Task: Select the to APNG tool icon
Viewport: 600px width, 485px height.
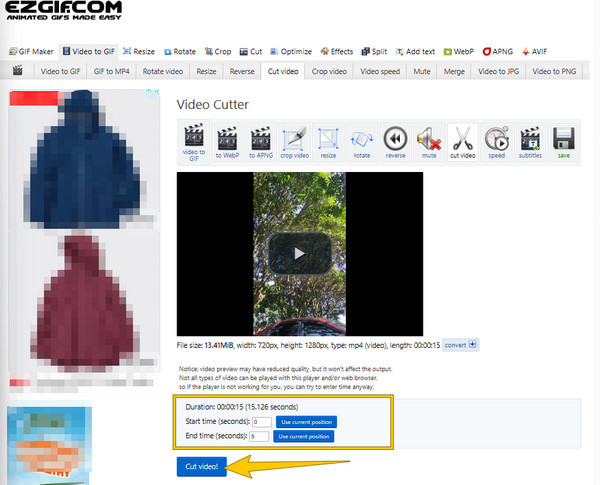Action: point(261,142)
